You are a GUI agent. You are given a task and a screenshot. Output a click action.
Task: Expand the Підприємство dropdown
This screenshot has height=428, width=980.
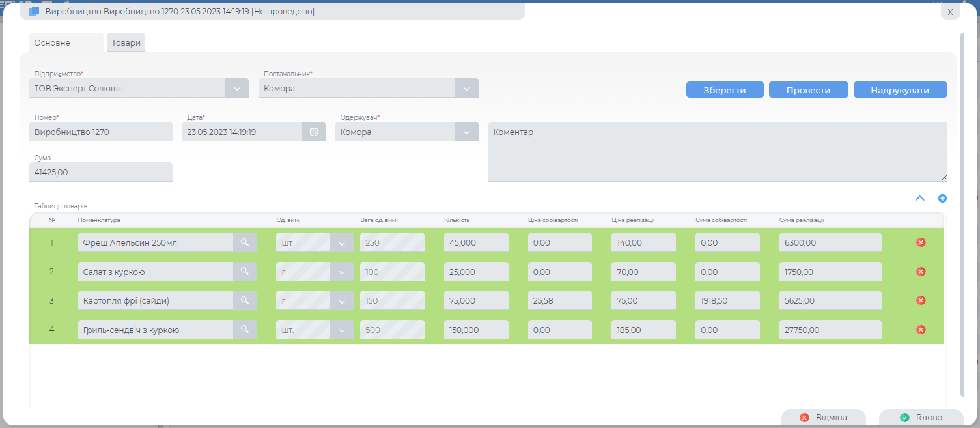click(x=236, y=88)
